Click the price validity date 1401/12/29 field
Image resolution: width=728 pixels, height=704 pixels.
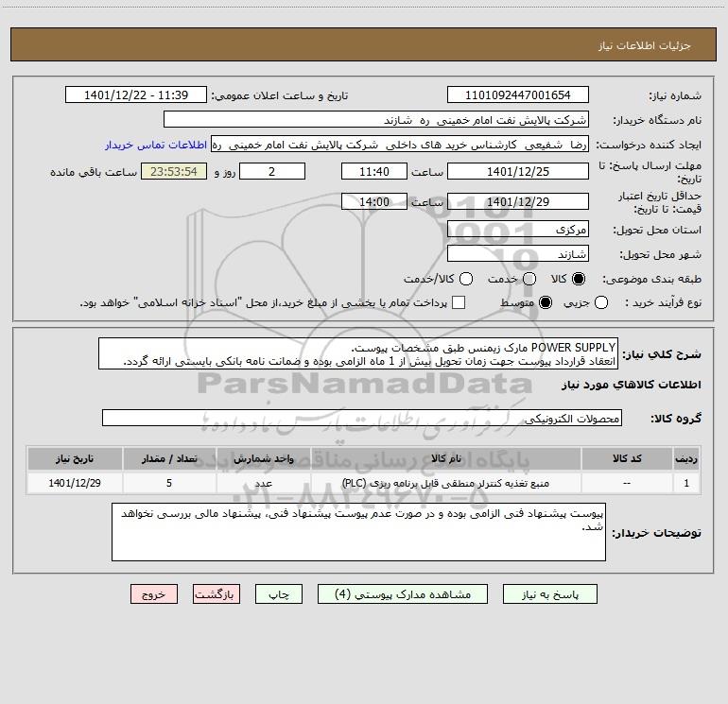click(x=518, y=201)
